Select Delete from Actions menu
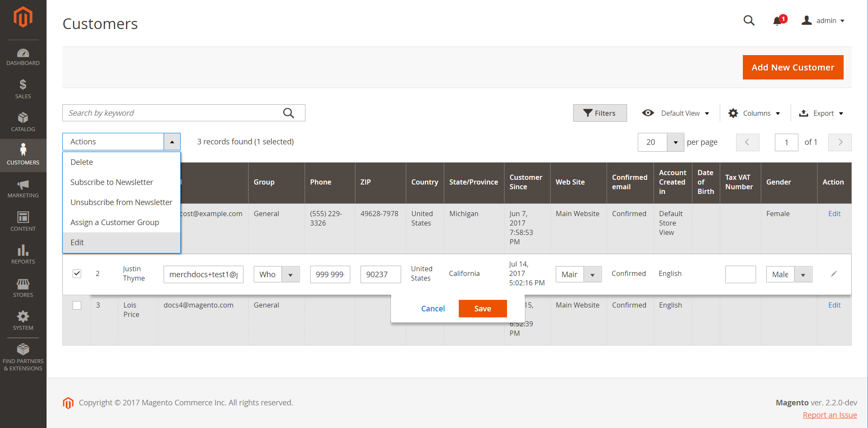The image size is (868, 428). [x=121, y=162]
